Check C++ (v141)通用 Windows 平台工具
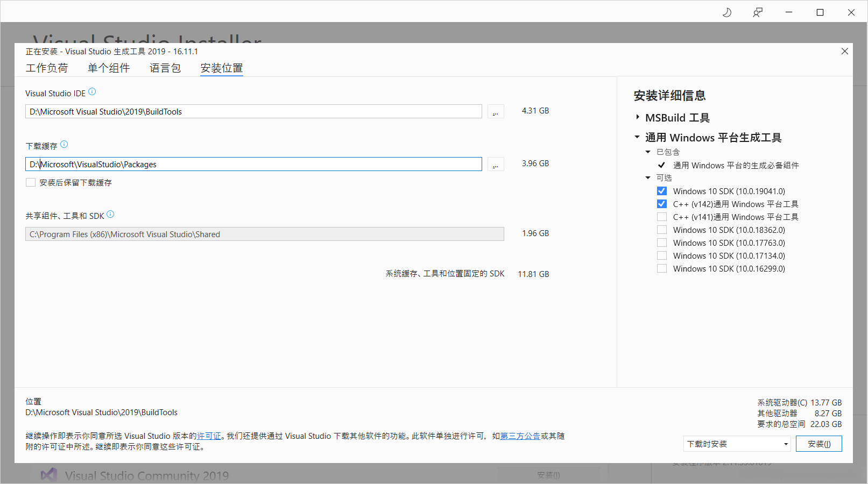868x484 pixels. 662,217
